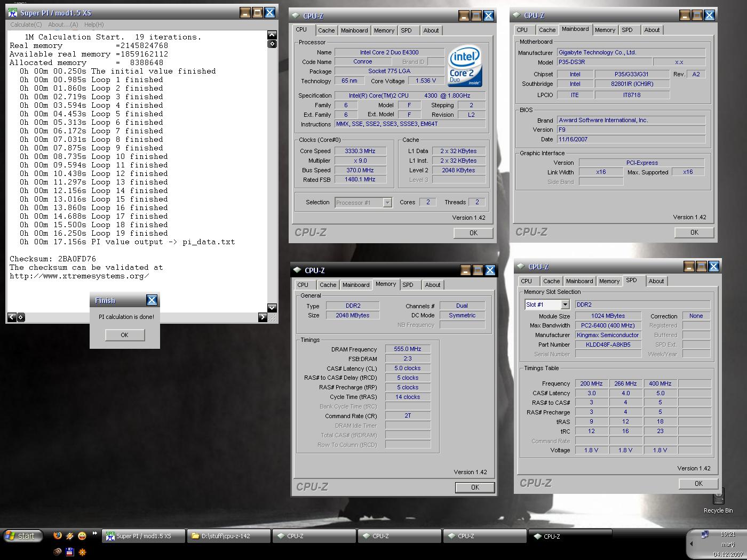
Task: Expand hidden system tray icons arrow
Action: [691, 544]
